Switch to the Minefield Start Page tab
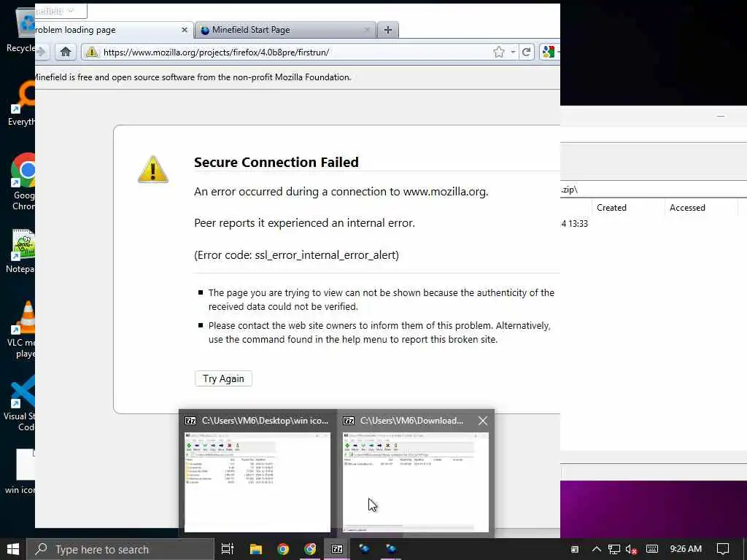This screenshot has width=747, height=560. click(x=286, y=30)
